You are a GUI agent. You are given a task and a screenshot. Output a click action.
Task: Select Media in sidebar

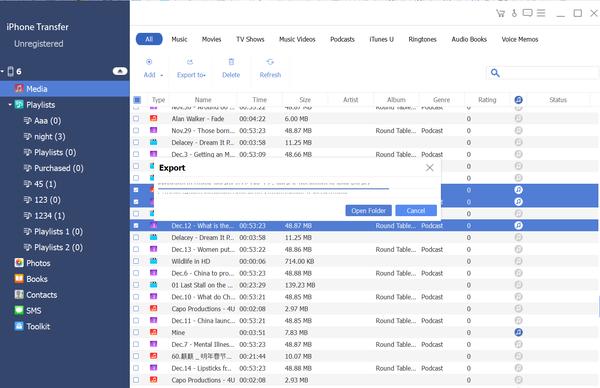coord(65,89)
